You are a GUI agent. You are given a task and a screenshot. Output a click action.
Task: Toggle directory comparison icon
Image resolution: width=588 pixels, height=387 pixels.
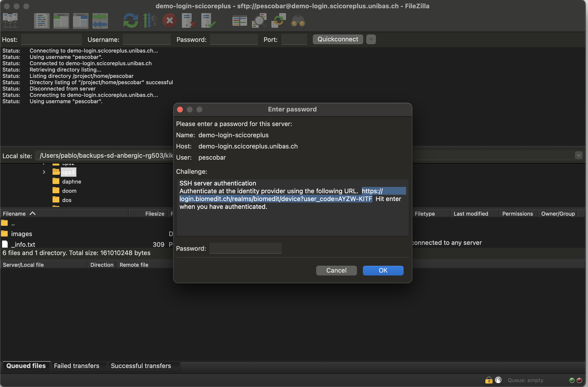tap(259, 21)
